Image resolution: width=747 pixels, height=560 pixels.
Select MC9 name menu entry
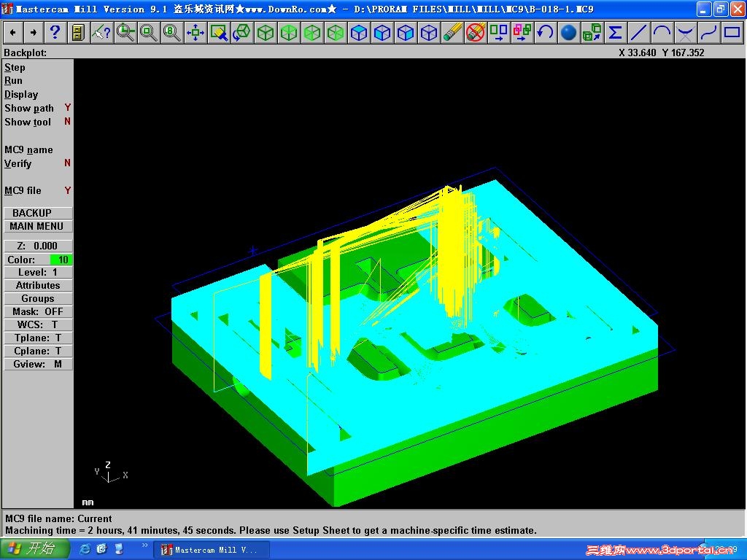(28, 149)
